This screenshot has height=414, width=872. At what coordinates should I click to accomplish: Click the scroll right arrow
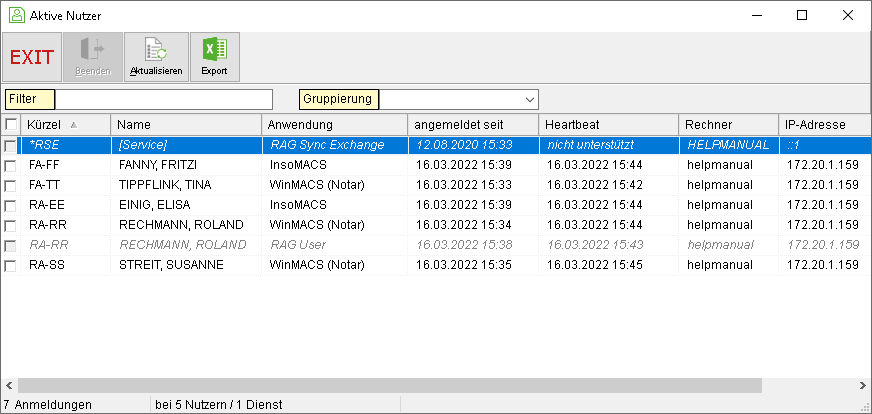tap(863, 386)
